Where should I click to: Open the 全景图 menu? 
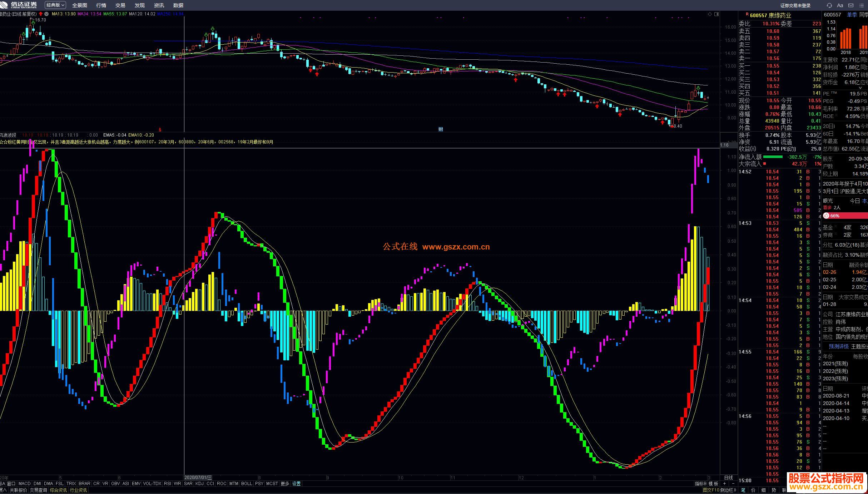80,5
